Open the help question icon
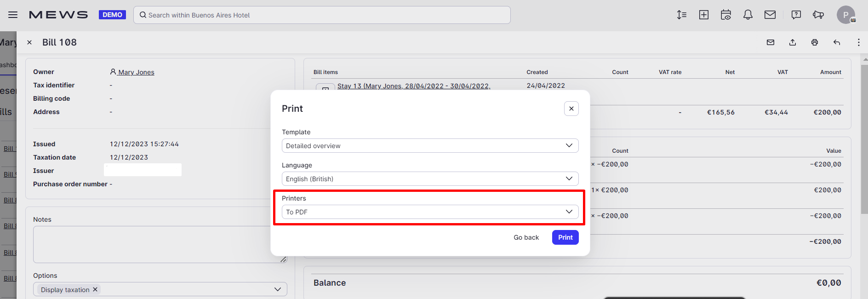Image resolution: width=868 pixels, height=299 pixels. (x=796, y=15)
